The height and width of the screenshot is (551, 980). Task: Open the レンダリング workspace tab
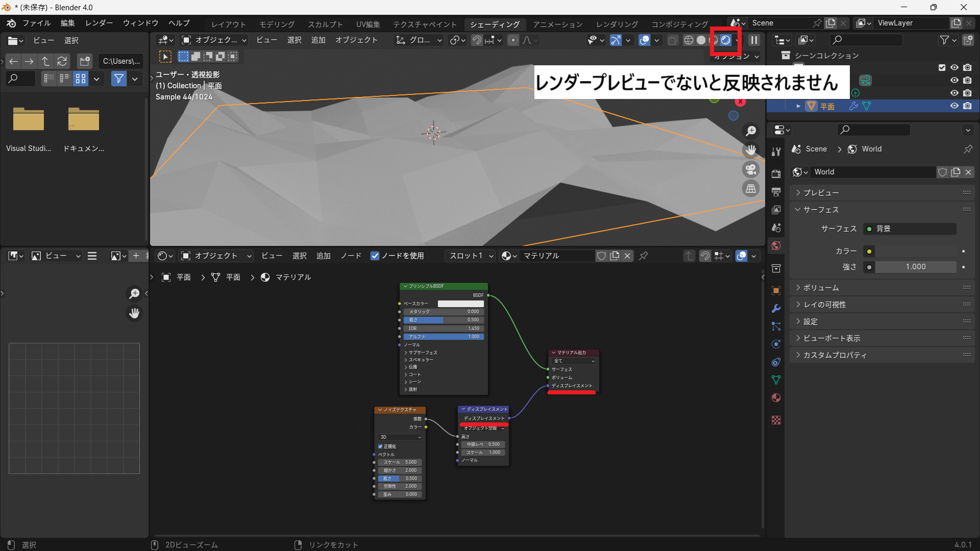[x=617, y=24]
